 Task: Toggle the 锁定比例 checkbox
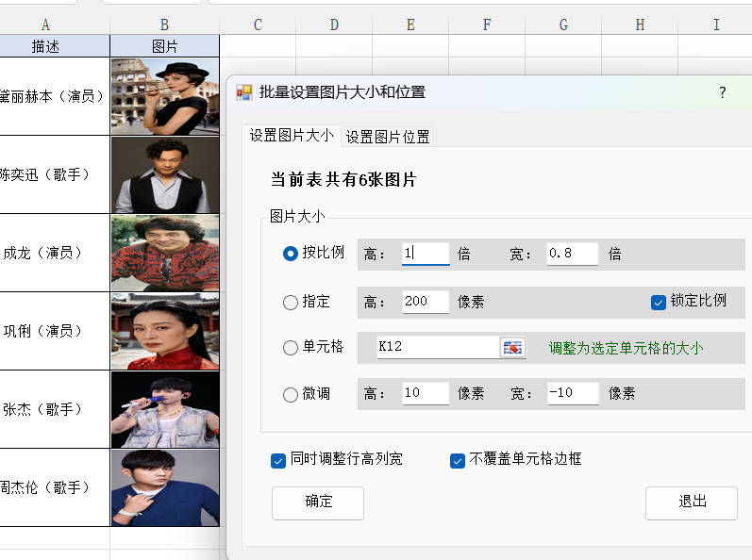point(659,302)
